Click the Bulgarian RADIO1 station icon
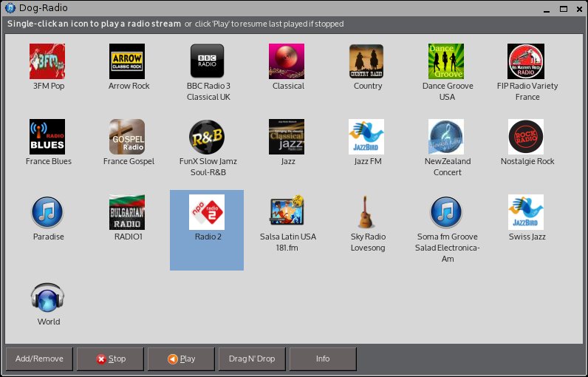The height and width of the screenshot is (377, 588). point(127,212)
